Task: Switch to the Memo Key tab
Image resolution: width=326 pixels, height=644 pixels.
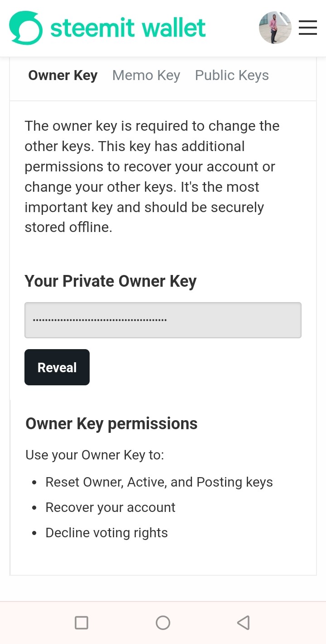Action: coord(146,76)
